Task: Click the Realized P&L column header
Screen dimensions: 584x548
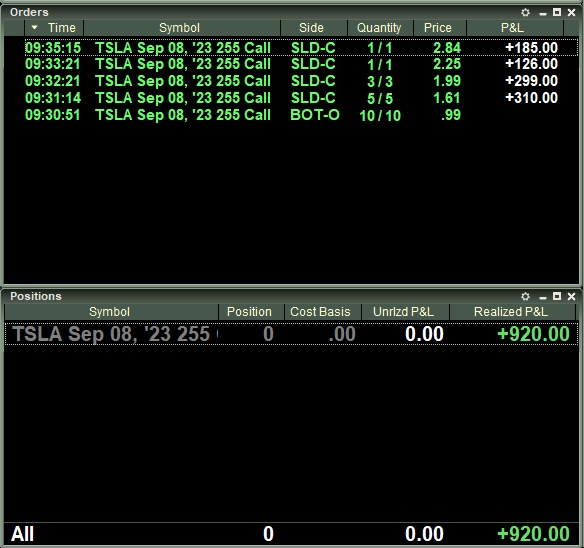Action: (512, 312)
